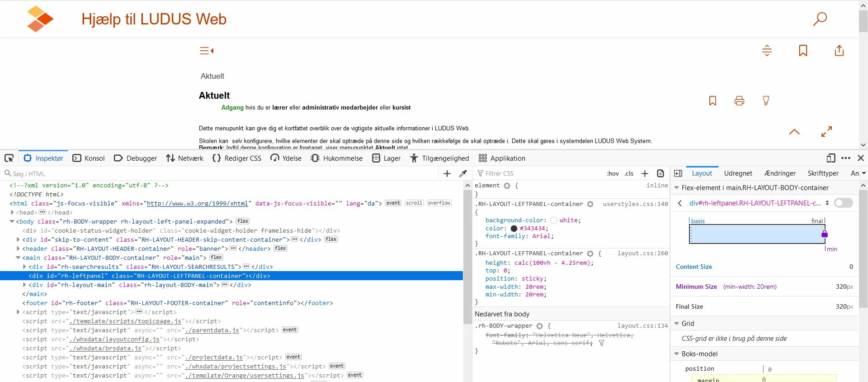This screenshot has width=868, height=382.
Task: Click the overflow badge on the html element
Action: coord(439,203)
